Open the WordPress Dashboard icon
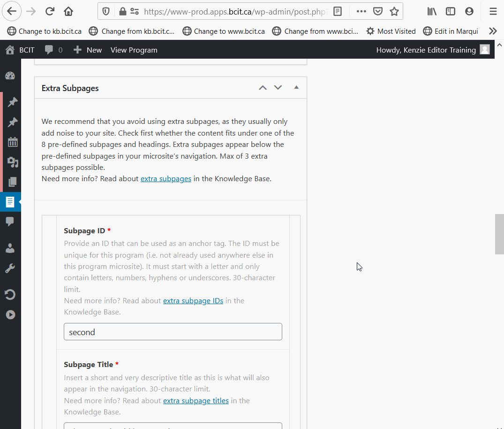This screenshot has width=504, height=429. tap(10, 75)
